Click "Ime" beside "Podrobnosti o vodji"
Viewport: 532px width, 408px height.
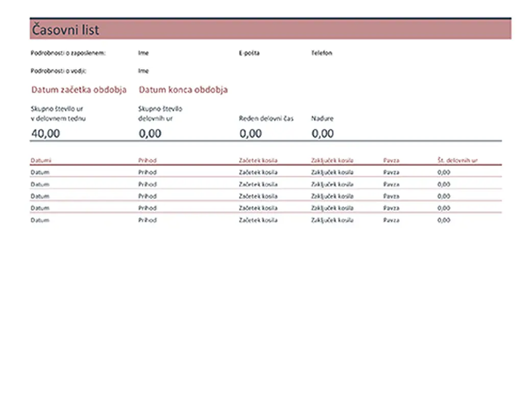[x=143, y=71]
